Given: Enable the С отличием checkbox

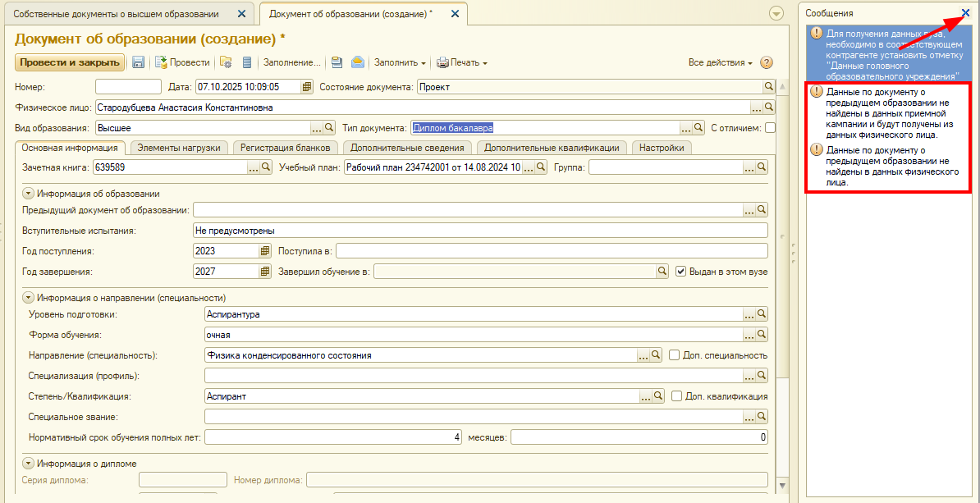Looking at the screenshot, I should [770, 128].
